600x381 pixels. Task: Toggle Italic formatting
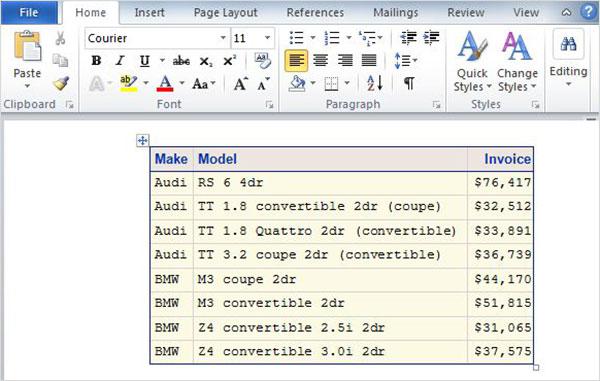[x=120, y=60]
